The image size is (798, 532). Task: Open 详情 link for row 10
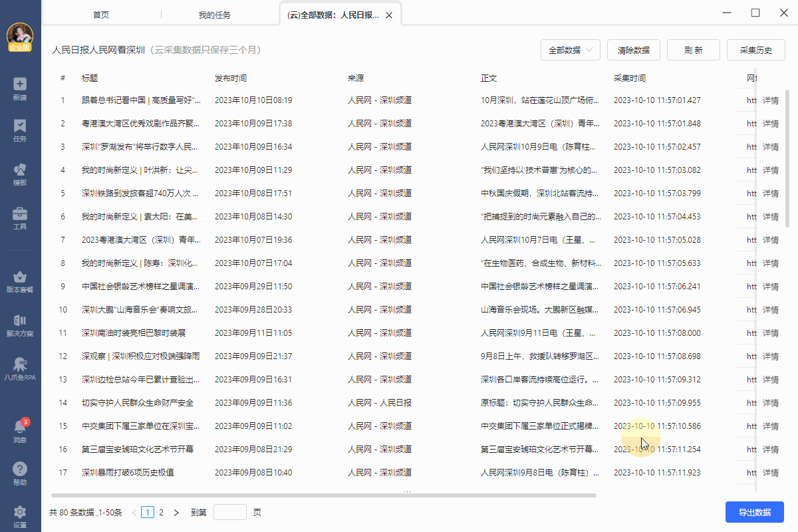[770, 310]
